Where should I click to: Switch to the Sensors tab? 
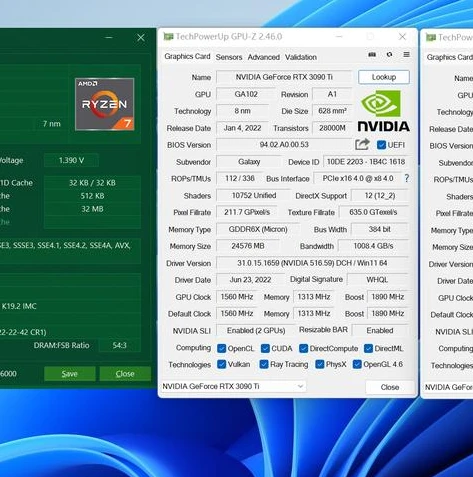pos(229,57)
